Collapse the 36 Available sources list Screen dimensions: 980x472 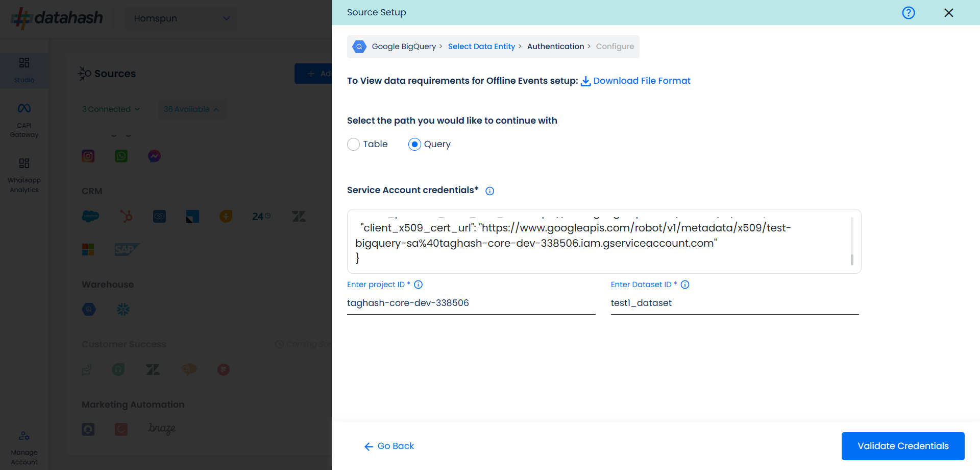click(191, 109)
